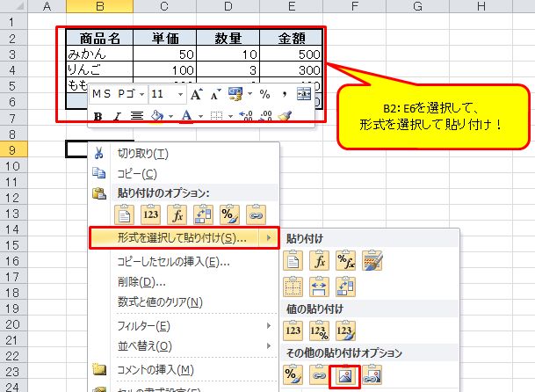The width and height of the screenshot is (535, 392).
Task: Select Formatting % icon under その他の貼り付けオプション
Action: pos(293,375)
